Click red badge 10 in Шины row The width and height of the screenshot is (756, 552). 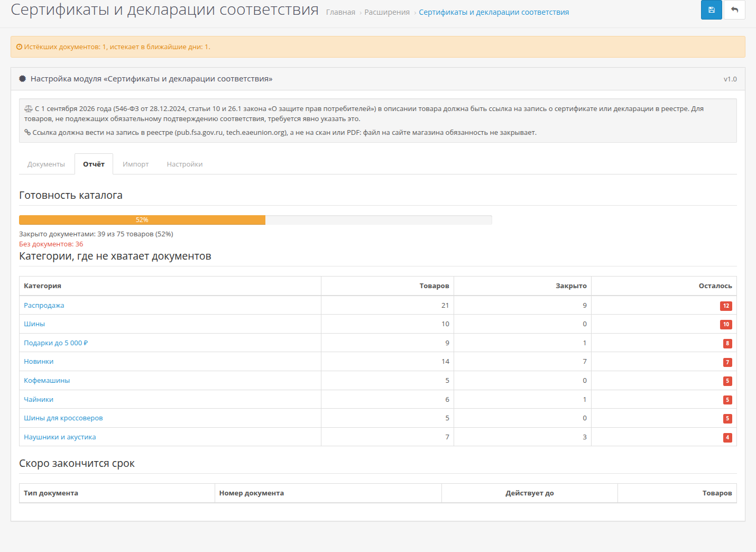pos(726,325)
